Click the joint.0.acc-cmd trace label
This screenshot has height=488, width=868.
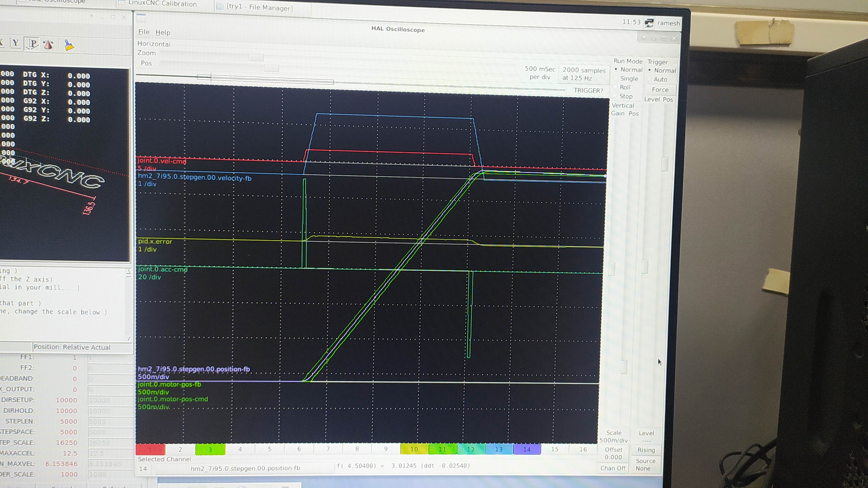[x=162, y=269]
